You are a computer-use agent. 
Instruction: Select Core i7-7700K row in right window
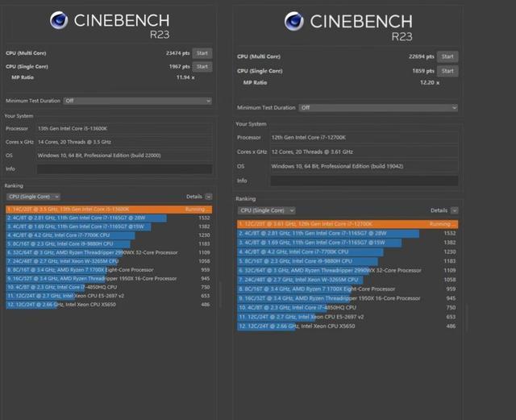[x=347, y=252]
